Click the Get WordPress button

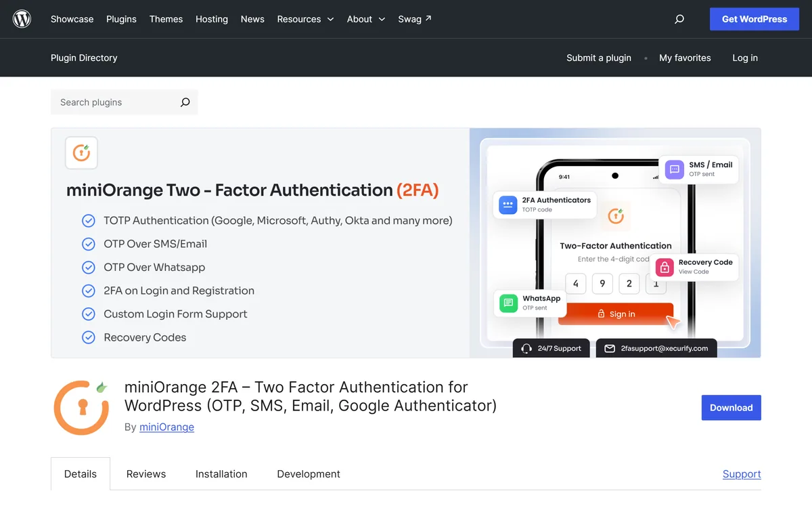click(x=754, y=19)
